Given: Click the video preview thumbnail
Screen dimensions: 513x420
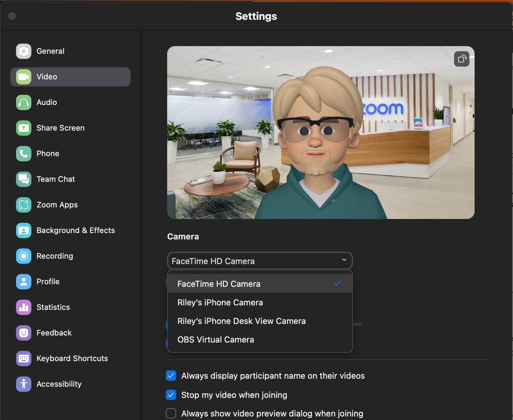Looking at the screenshot, I should [321, 133].
